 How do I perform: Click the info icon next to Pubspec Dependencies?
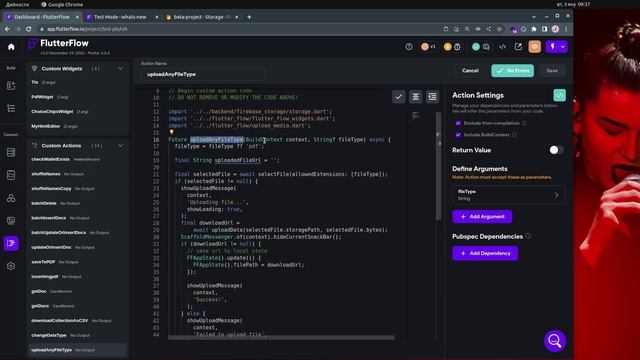[528, 236]
